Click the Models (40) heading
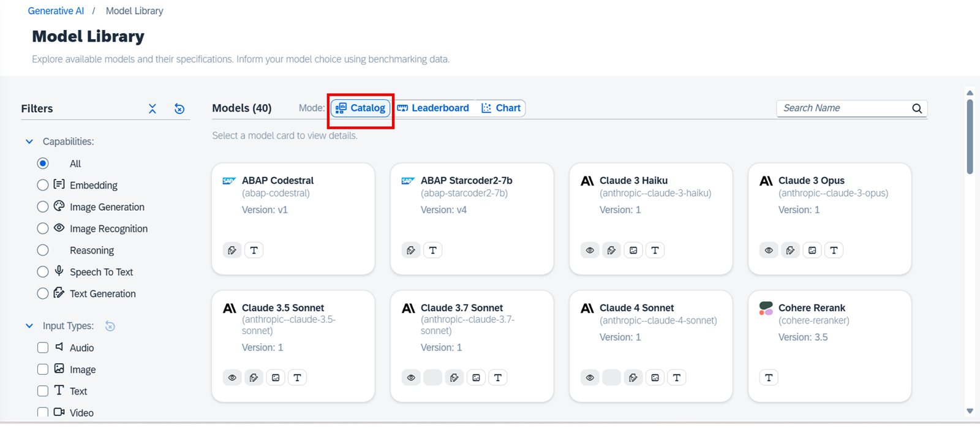 click(242, 108)
